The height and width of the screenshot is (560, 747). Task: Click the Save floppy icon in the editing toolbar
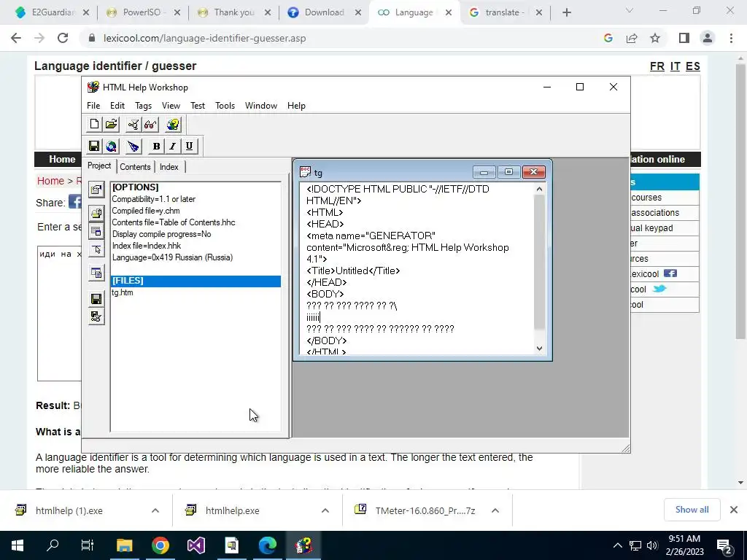94,146
